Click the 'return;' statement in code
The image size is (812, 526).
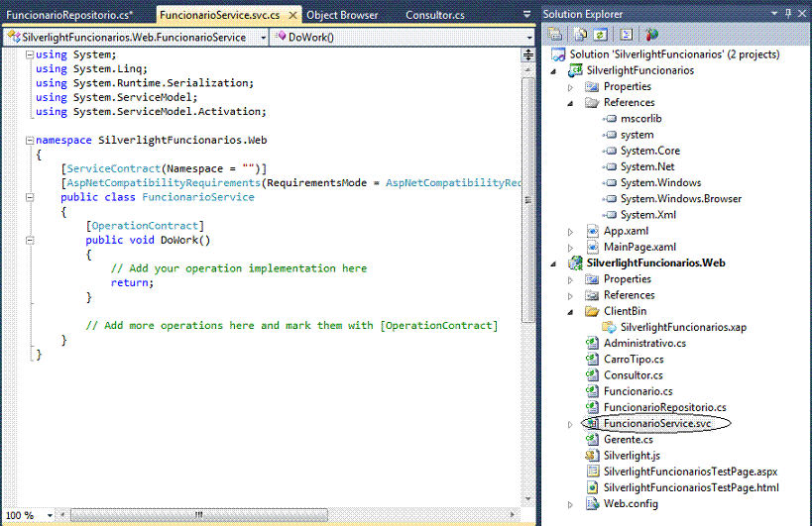(132, 282)
